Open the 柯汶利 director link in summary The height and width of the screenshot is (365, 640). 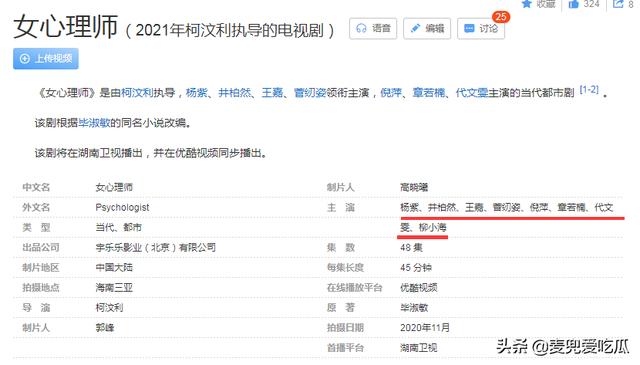tap(137, 93)
